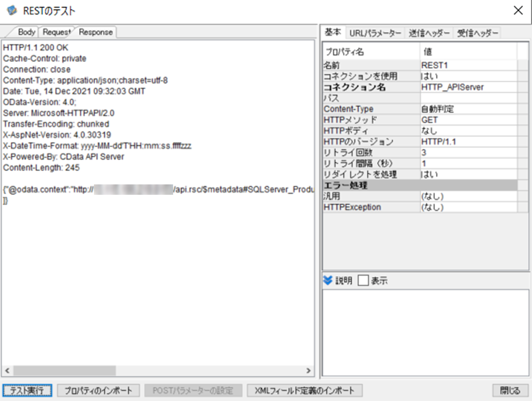Screen dimensions: 532x401
Task: Click the 'Content-Length: 245' line
Action: (42, 167)
